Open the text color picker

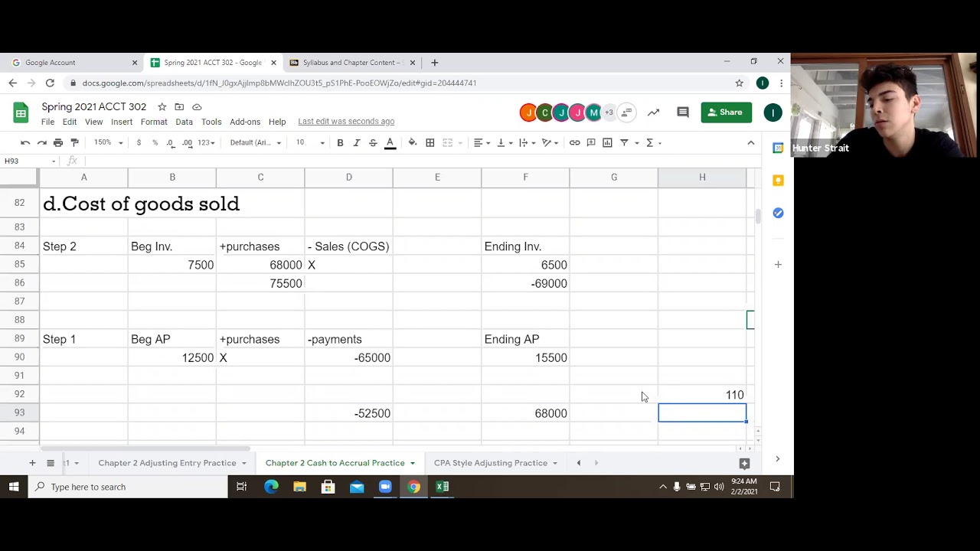tap(390, 142)
